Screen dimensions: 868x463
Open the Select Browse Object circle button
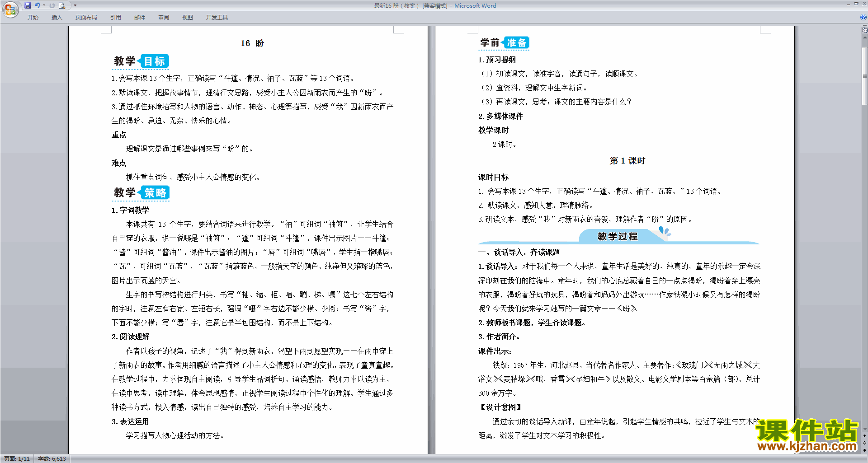pos(864,443)
